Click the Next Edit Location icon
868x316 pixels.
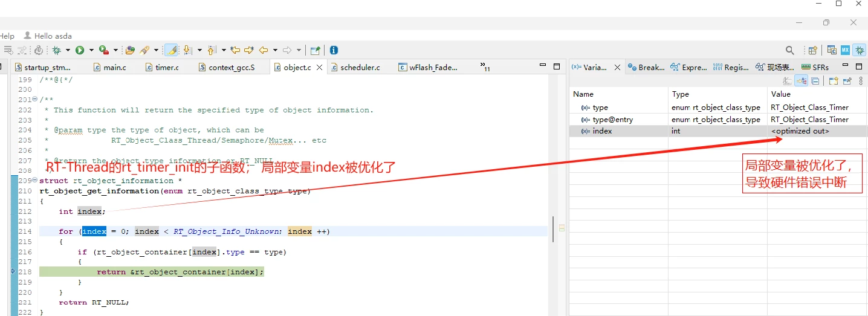click(x=248, y=50)
